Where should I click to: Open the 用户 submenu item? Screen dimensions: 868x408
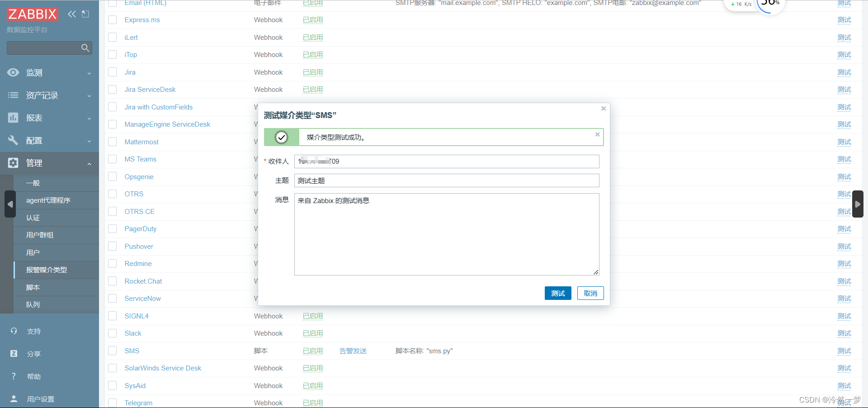pyautogui.click(x=56, y=252)
